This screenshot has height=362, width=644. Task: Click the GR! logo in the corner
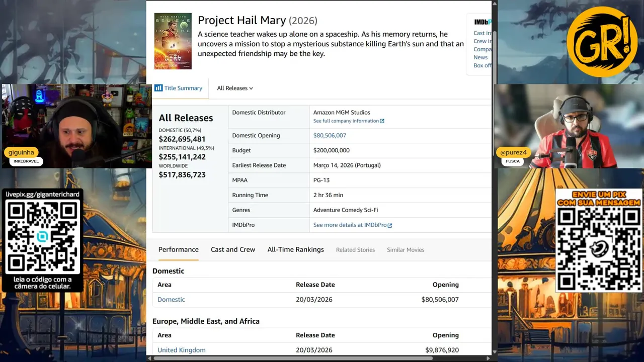coord(602,42)
